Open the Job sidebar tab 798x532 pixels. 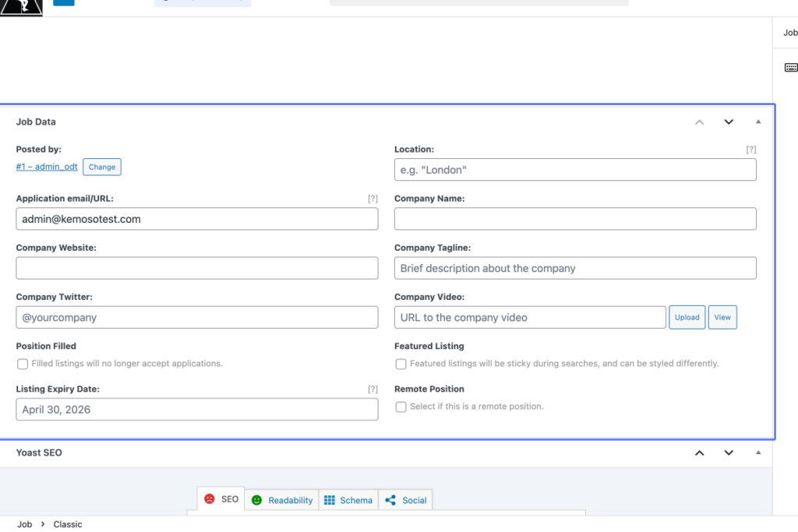(790, 33)
